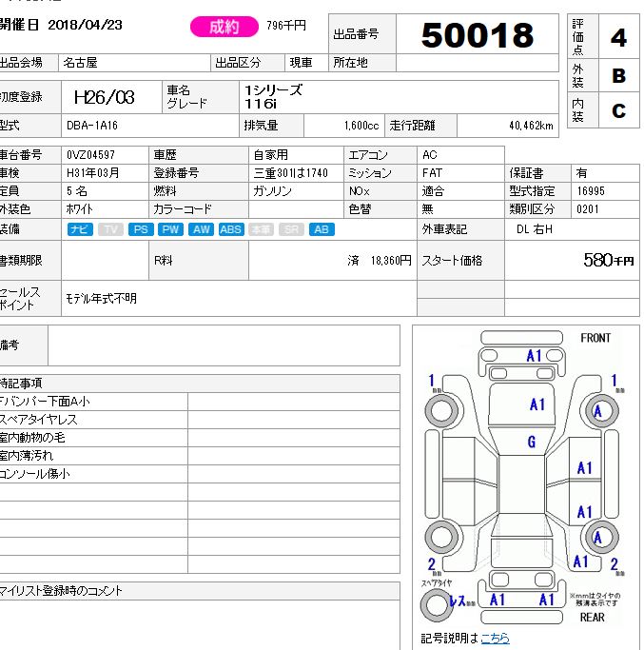Select the PS power steering badge

(140, 229)
